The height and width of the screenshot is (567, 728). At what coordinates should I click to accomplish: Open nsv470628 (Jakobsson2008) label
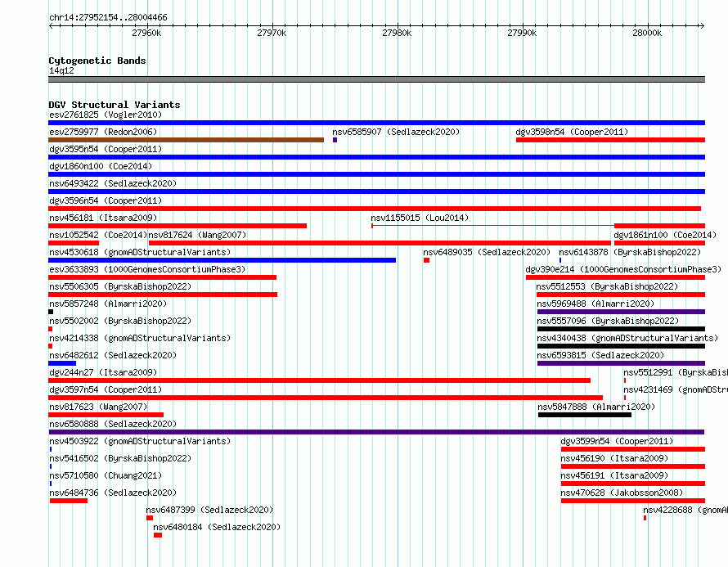pyautogui.click(x=622, y=493)
